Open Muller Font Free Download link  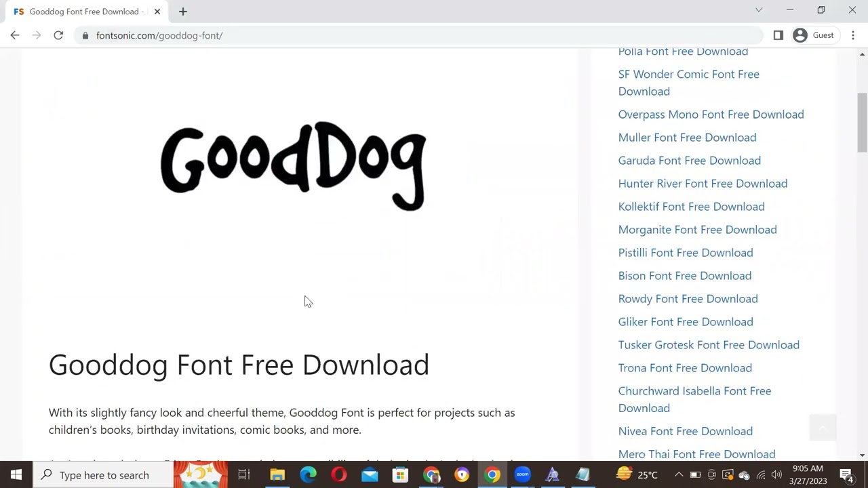[x=687, y=138]
